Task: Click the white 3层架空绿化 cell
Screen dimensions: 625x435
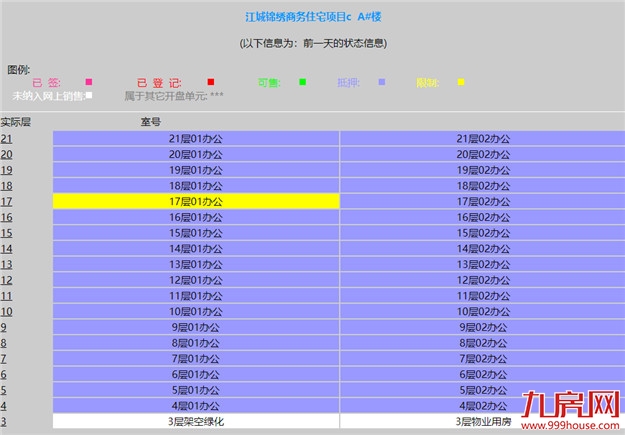Action: [196, 421]
